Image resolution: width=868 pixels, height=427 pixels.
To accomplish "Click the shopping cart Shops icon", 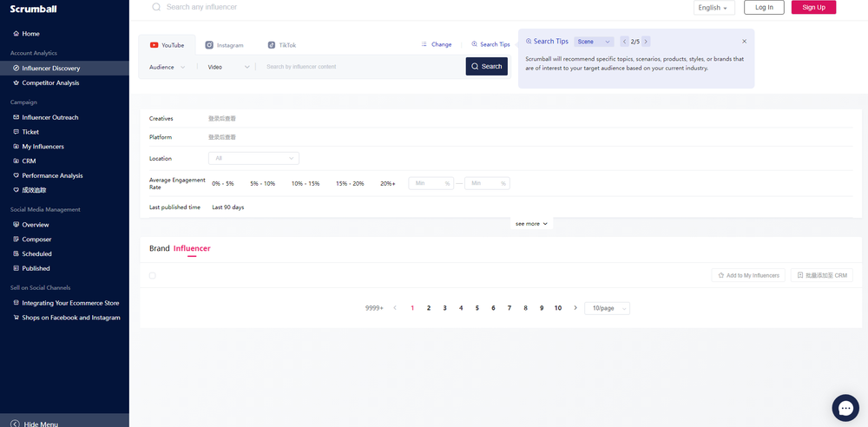I will tap(16, 318).
